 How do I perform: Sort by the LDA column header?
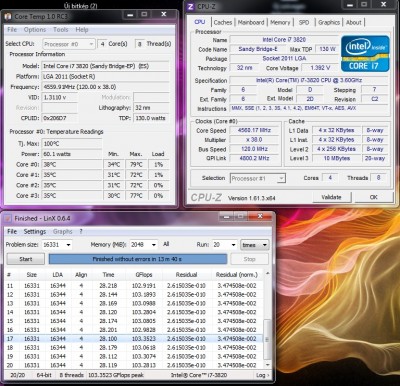coord(58,275)
